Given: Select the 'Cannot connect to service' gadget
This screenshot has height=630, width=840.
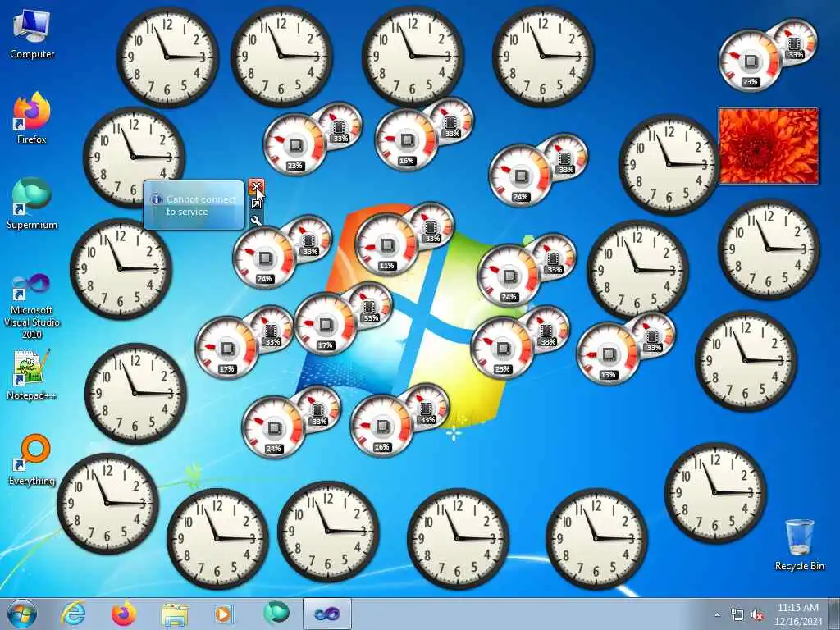Looking at the screenshot, I should pyautogui.click(x=194, y=205).
